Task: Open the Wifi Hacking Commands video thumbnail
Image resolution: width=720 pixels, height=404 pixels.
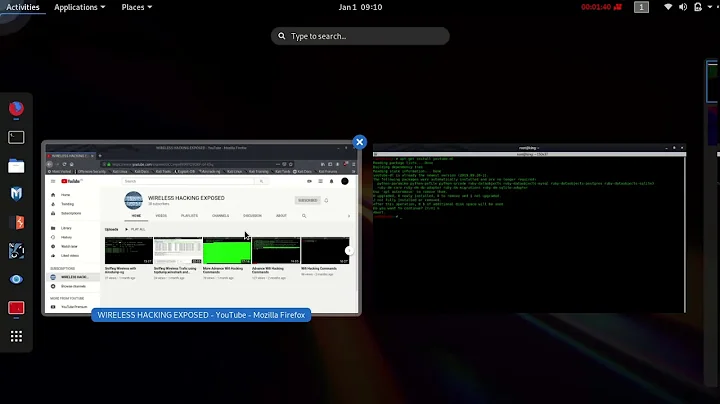Action: 325,251
